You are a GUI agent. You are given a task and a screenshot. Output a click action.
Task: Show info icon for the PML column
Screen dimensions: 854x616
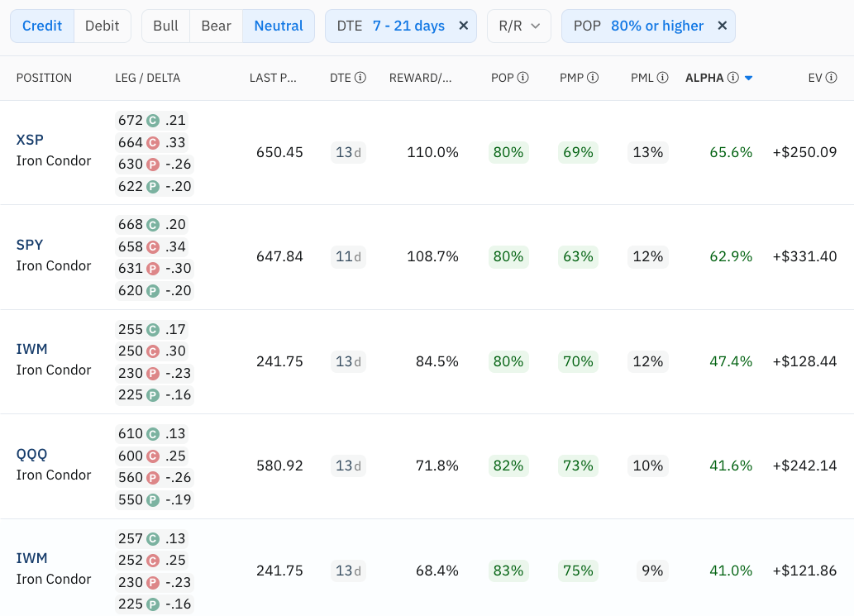point(662,78)
